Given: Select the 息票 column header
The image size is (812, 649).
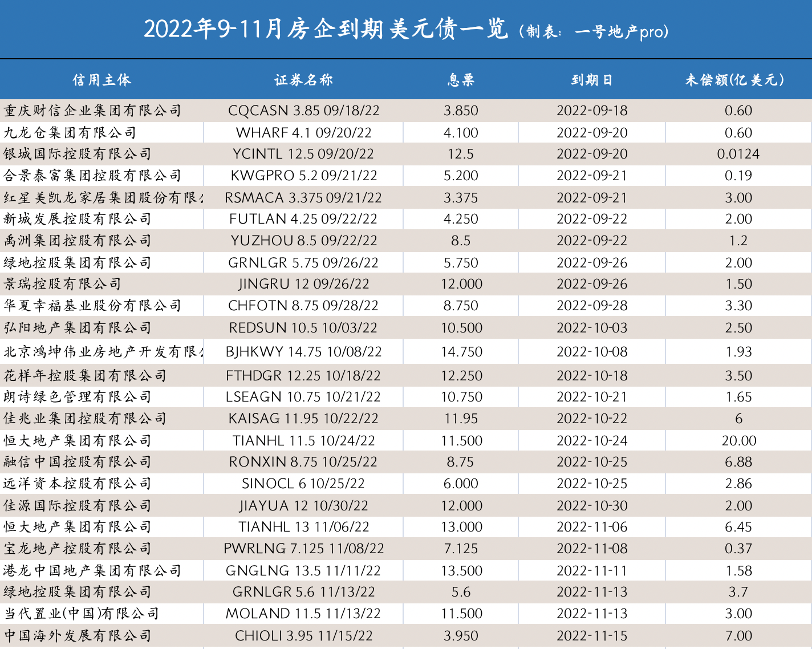Looking at the screenshot, I should coord(461,80).
